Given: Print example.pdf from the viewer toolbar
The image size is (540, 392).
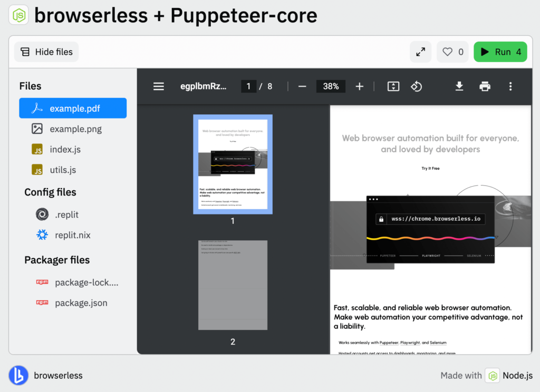Looking at the screenshot, I should coord(485,86).
